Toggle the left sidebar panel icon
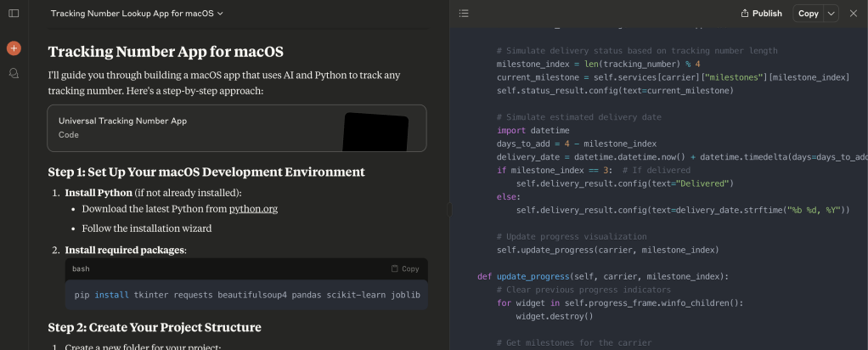868x350 pixels. (14, 14)
